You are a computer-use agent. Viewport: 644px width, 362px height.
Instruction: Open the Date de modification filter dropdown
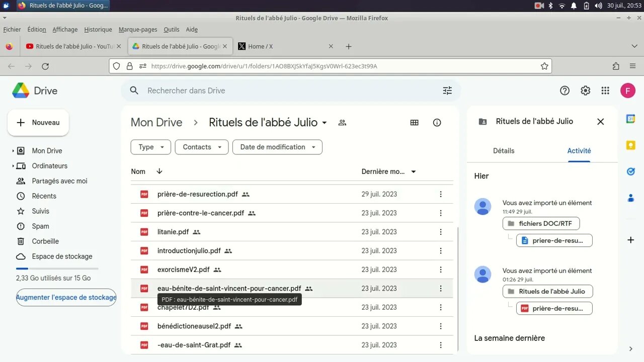(x=277, y=147)
